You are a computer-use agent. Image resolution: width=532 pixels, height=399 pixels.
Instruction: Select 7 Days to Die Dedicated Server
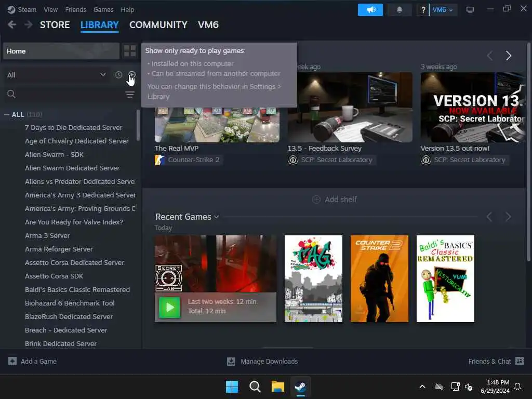[x=73, y=128]
